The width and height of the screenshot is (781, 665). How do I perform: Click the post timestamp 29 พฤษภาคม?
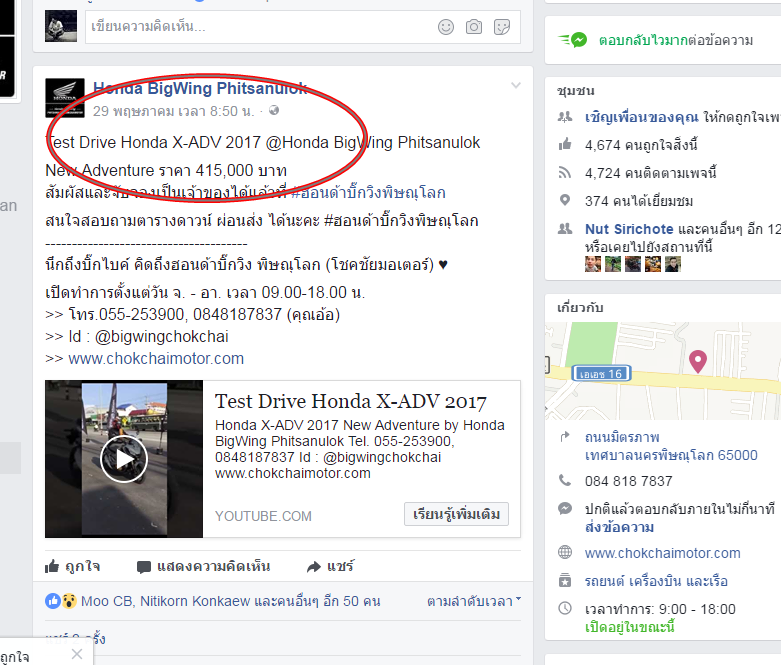click(173, 111)
